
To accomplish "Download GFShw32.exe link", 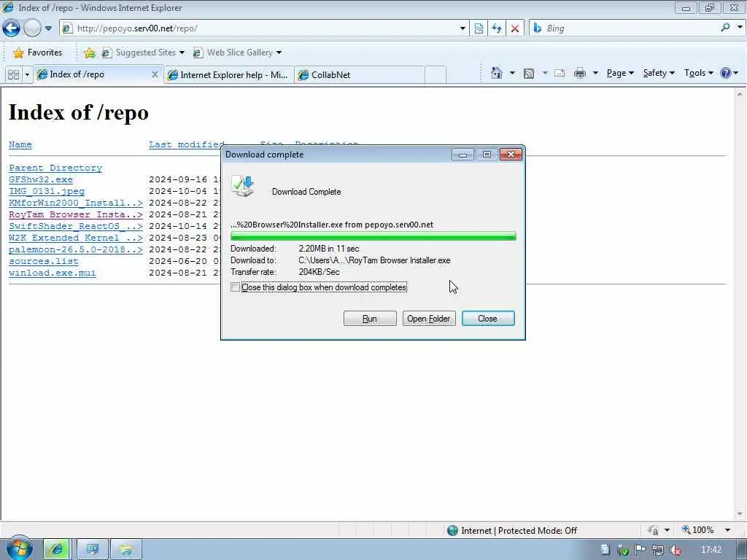I will [x=41, y=180].
